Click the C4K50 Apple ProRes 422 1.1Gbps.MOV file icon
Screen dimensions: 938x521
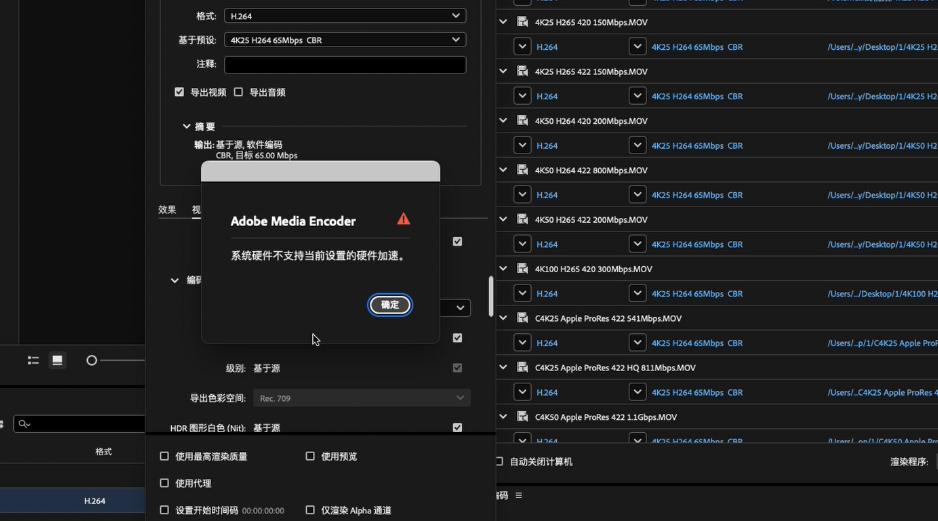(x=522, y=417)
